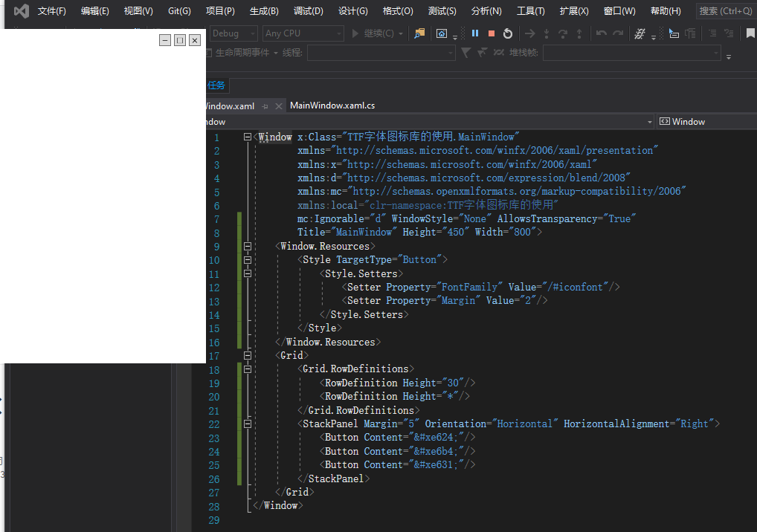
Task: Click the Step Over icon
Action: (x=563, y=33)
